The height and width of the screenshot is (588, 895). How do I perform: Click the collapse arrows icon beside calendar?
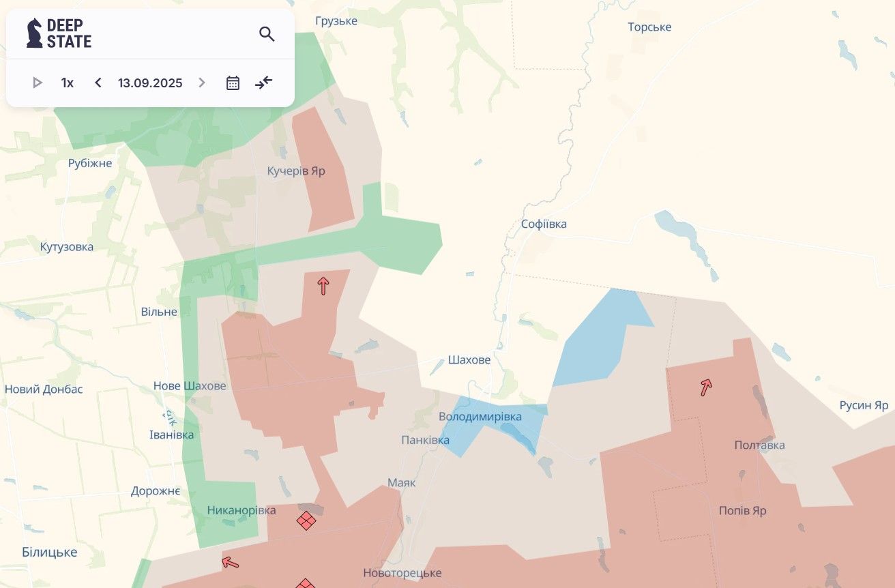264,83
